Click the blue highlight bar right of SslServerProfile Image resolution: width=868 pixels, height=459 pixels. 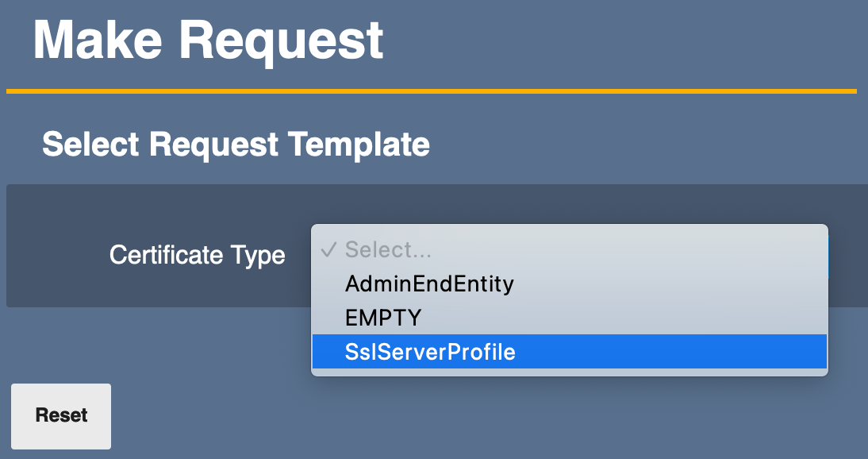[674, 352]
